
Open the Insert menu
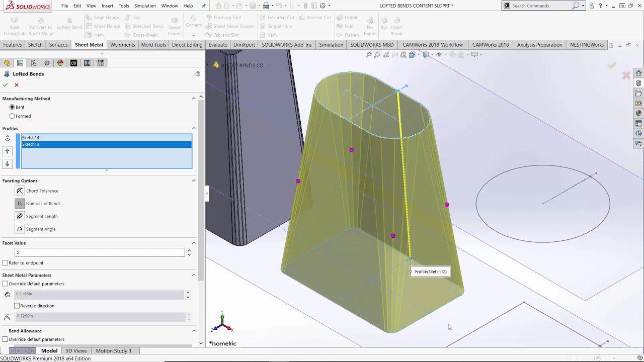[107, 6]
